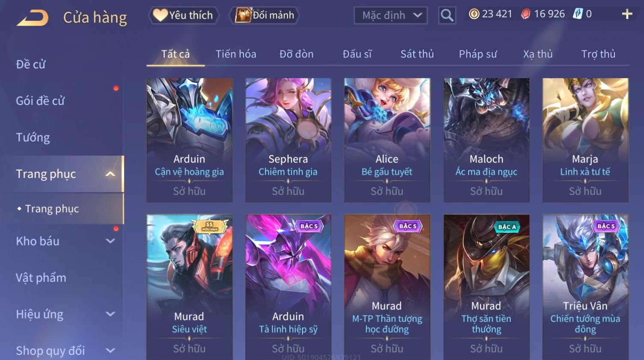Collapse the Trang phục sidebar section
This screenshot has width=644, height=360.
pyautogui.click(x=110, y=174)
